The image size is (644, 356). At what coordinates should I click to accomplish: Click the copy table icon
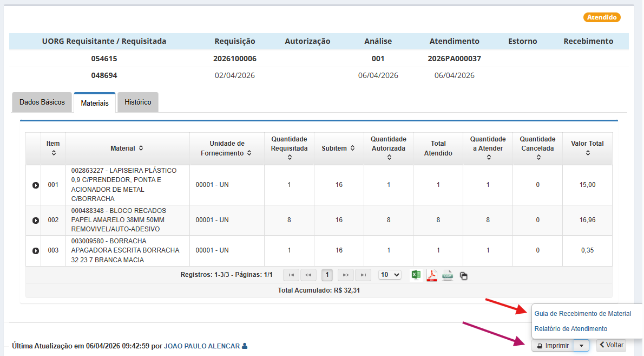[464, 276]
